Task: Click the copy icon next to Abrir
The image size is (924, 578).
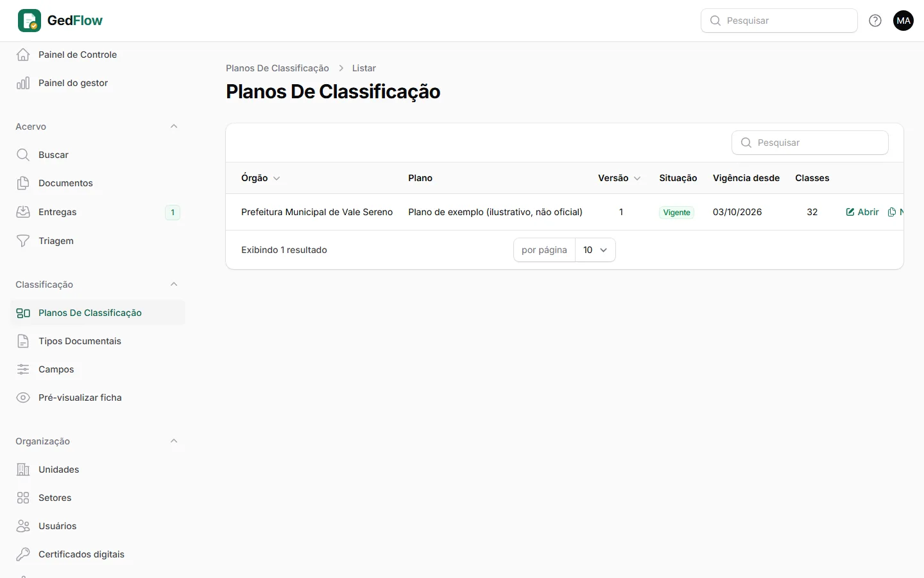Action: (x=892, y=212)
